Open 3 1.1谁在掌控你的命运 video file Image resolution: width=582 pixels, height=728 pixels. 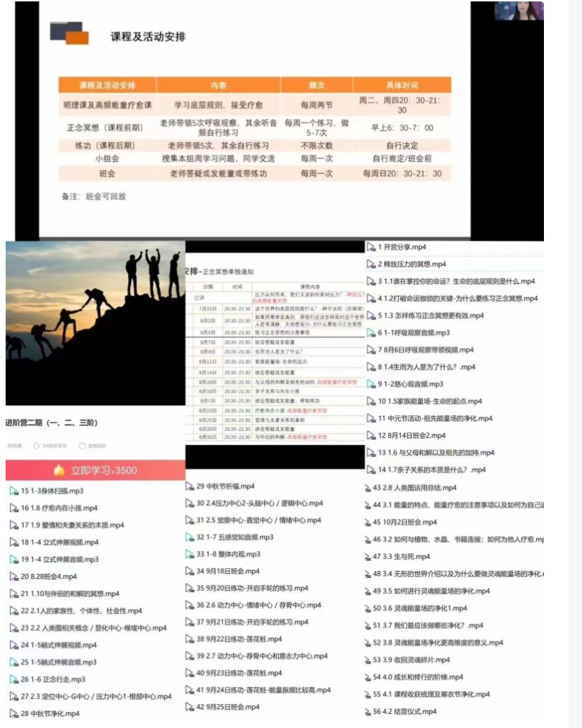click(456, 282)
